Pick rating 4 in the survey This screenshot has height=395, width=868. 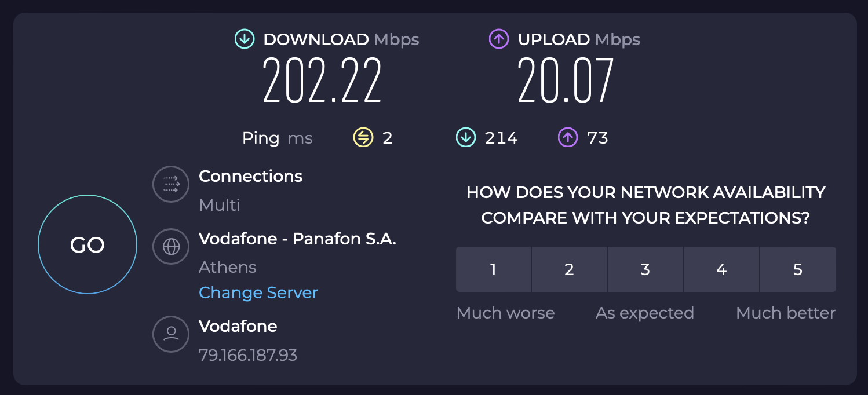721,269
